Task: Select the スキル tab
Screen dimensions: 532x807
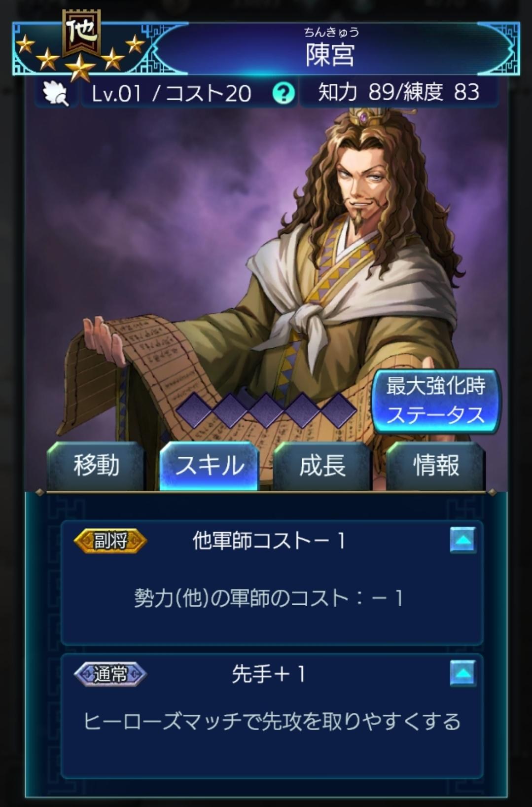Action: pos(210,466)
